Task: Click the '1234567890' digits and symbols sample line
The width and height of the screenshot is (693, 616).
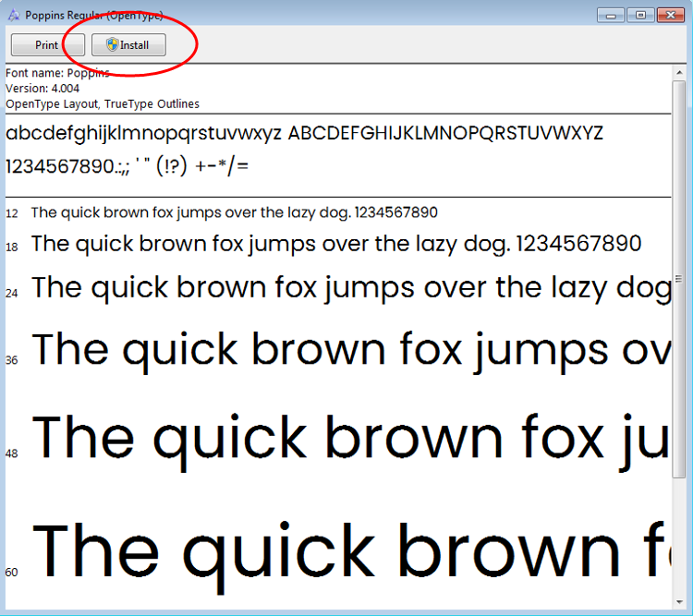Action: (128, 167)
